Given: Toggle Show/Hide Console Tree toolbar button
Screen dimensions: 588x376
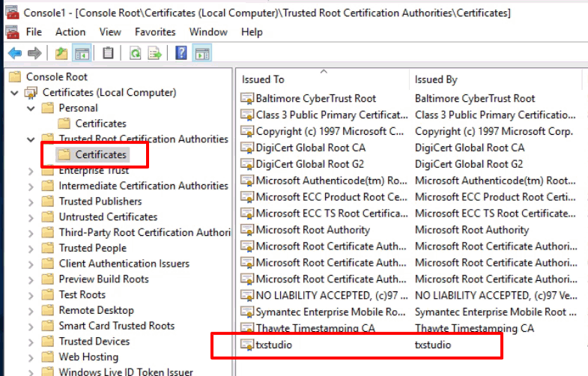Looking at the screenshot, I should [82, 53].
